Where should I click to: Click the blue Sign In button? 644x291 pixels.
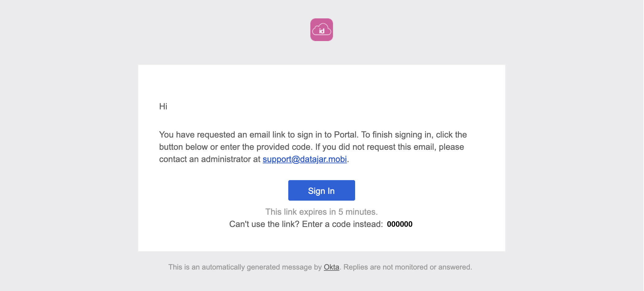pos(321,191)
